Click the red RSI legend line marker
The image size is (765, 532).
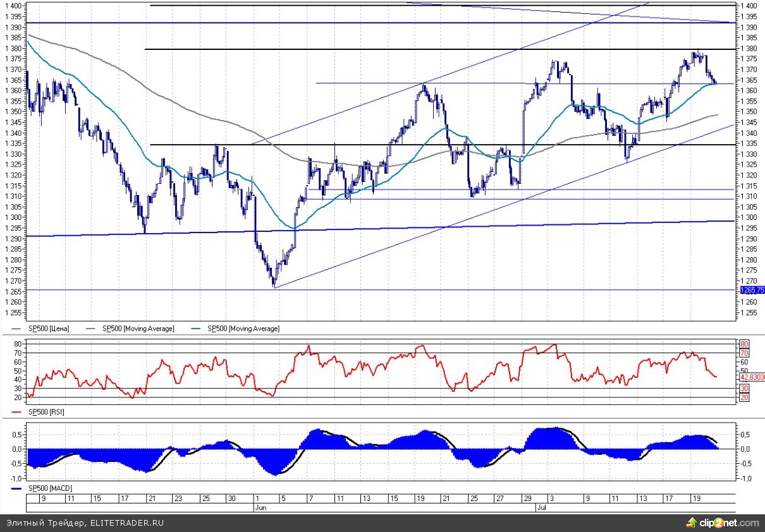coord(18,412)
